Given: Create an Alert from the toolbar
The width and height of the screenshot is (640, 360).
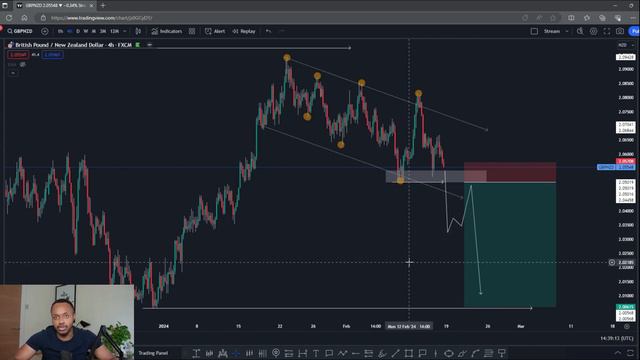Looking at the screenshot, I should [x=215, y=31].
